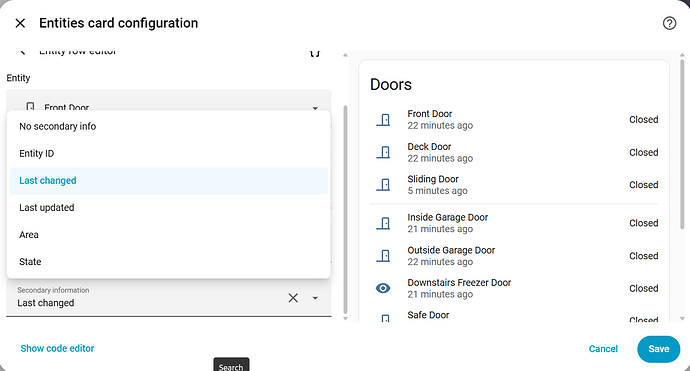
Task: Click Outside Garage Door's Closed state
Action: [643, 256]
